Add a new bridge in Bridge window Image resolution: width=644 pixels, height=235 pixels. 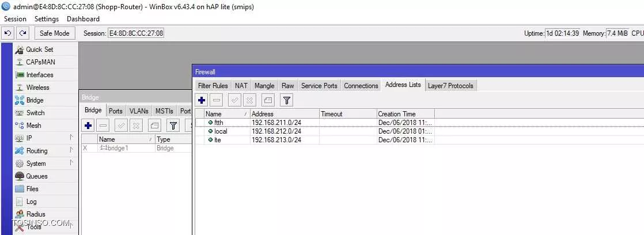tap(88, 126)
